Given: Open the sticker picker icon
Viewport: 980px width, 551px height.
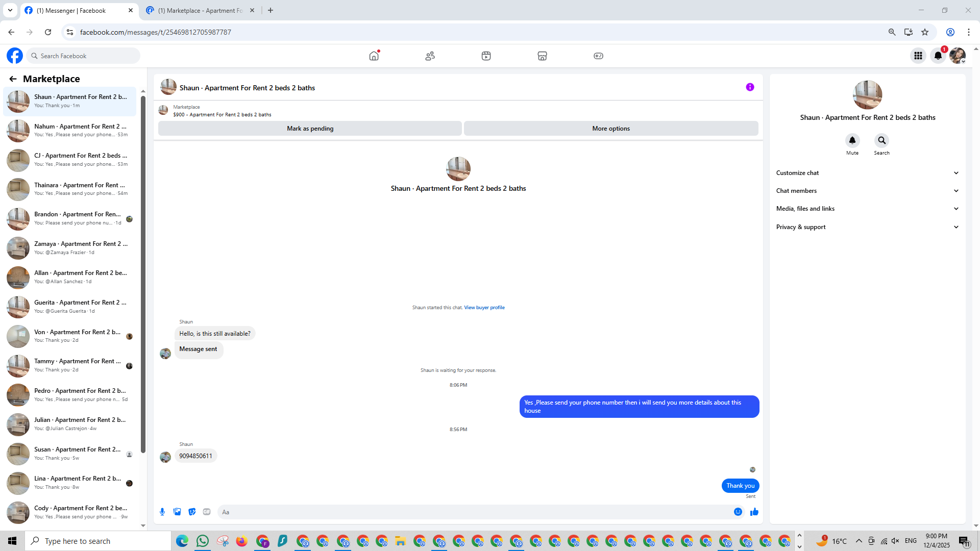Looking at the screenshot, I should 192,512.
